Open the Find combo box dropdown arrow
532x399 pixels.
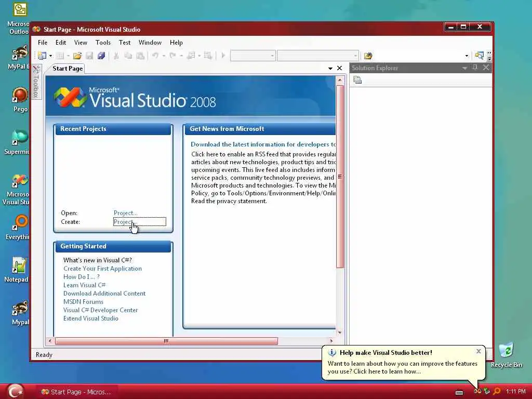click(x=467, y=56)
